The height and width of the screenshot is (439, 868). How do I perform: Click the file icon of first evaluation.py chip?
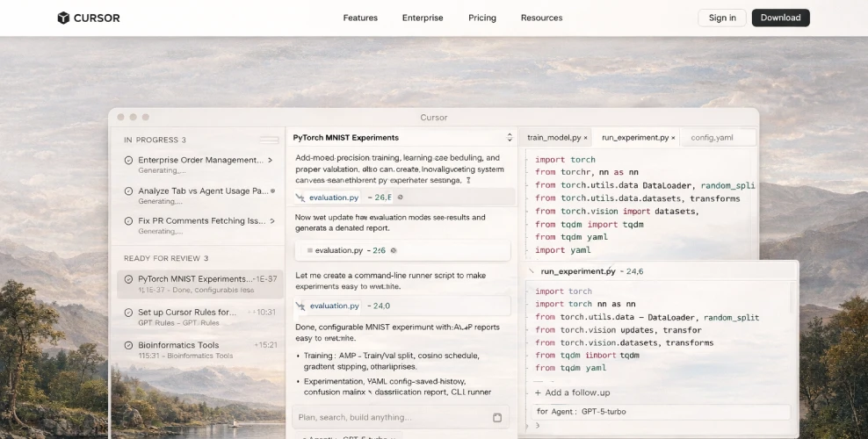[300, 198]
